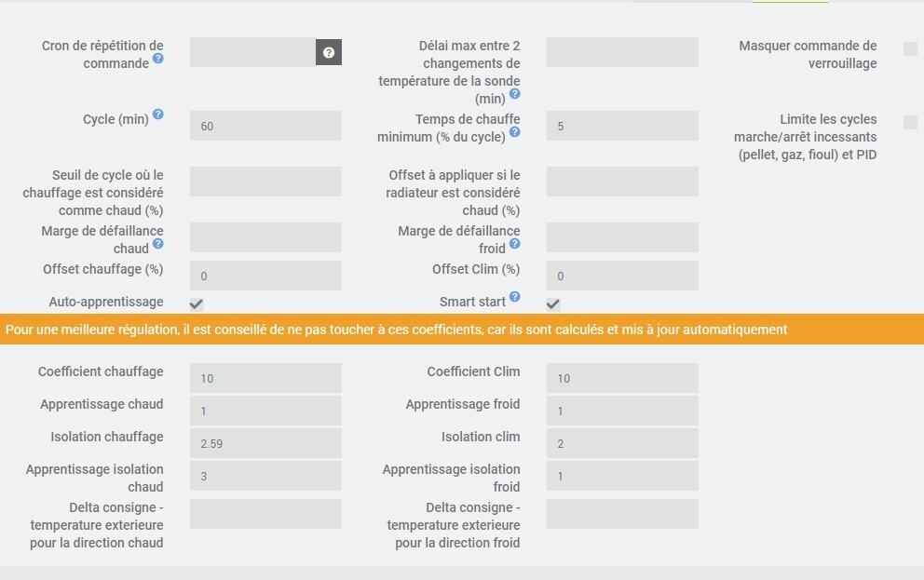Screen dimensions: 924x580
Task: Click the Temps de chauffe minimum field
Action: click(x=622, y=126)
